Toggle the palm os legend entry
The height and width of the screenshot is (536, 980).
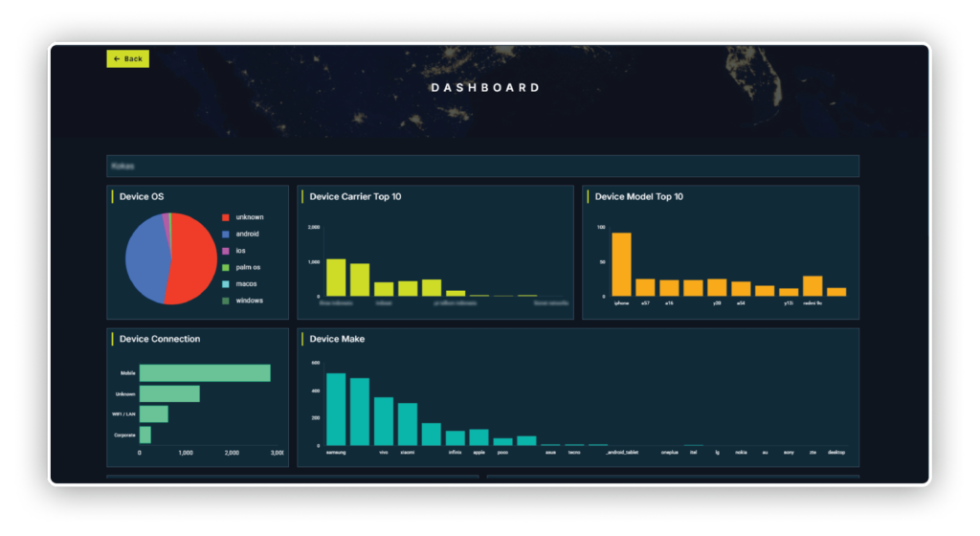click(x=247, y=267)
